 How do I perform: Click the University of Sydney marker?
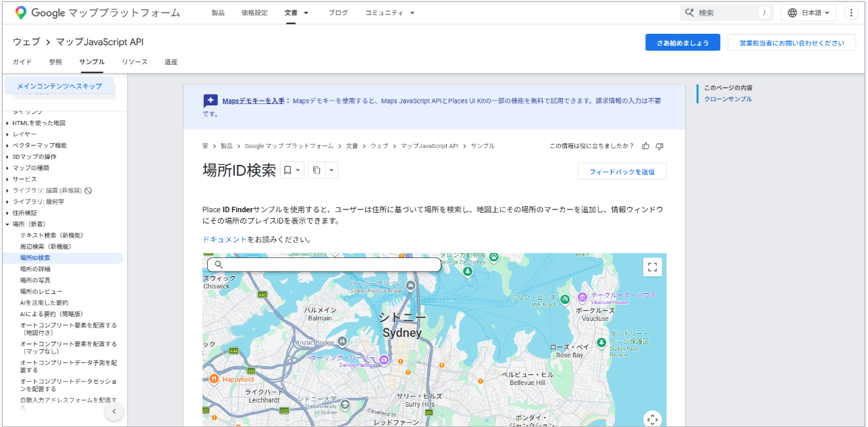pos(345,404)
